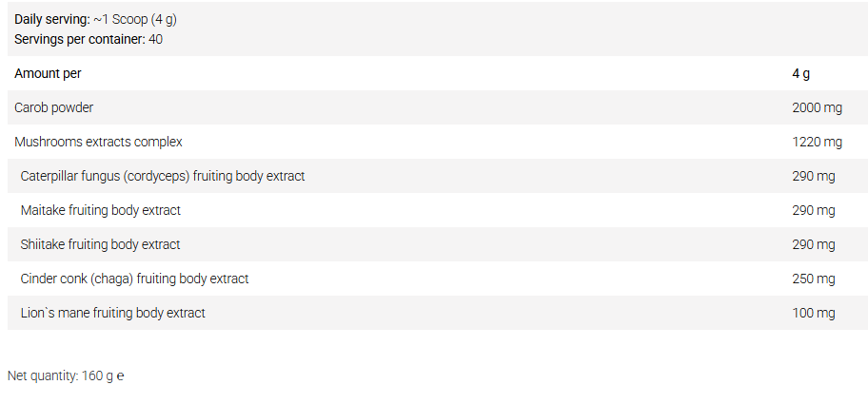Click the '4 g' column header

[x=800, y=73]
